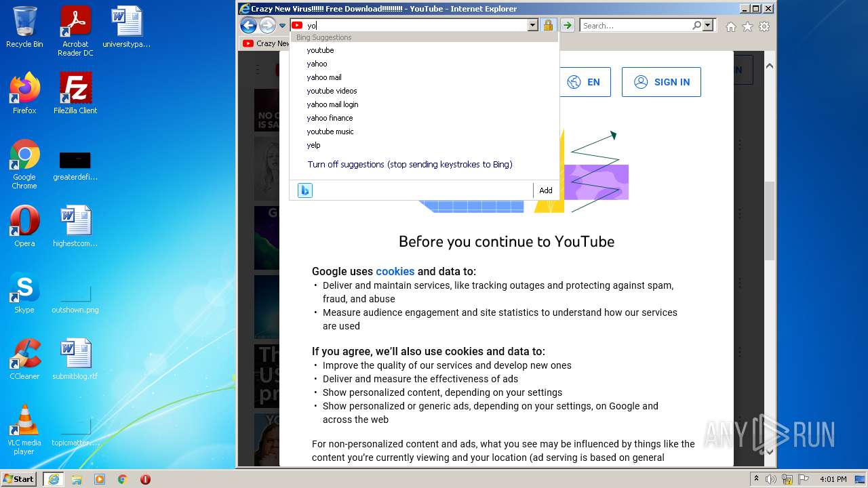868x488 pixels.
Task: Select the universitypa... Word document icon
Action: coord(127,27)
